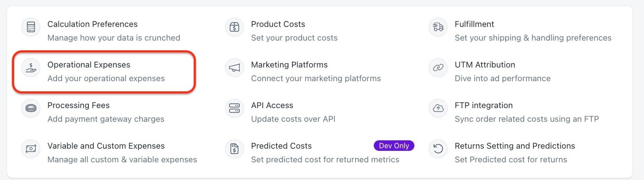Open the FTP integration settings title
The height and width of the screenshot is (180, 644).
tap(484, 105)
